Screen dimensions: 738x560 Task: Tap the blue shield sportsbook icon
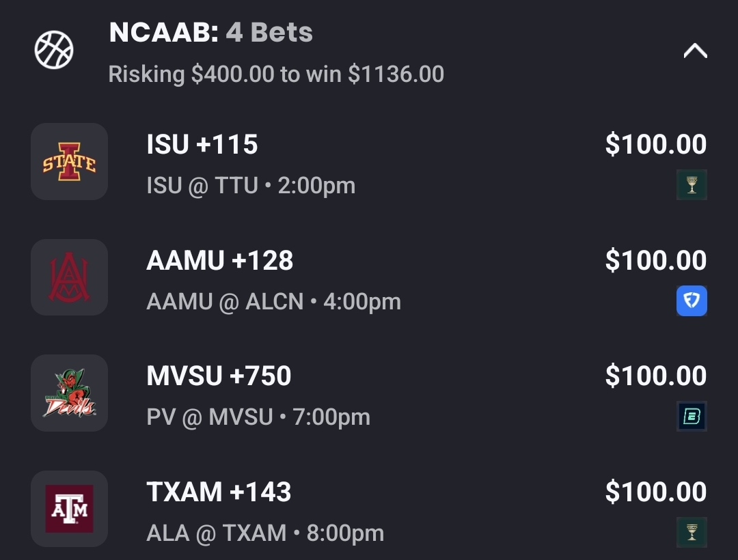[692, 301]
